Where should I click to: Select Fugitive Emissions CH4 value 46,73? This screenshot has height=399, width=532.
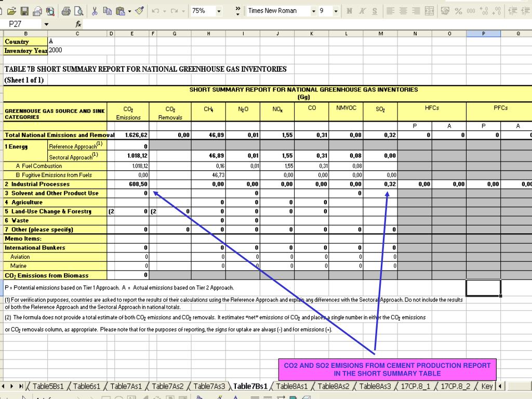[209, 175]
